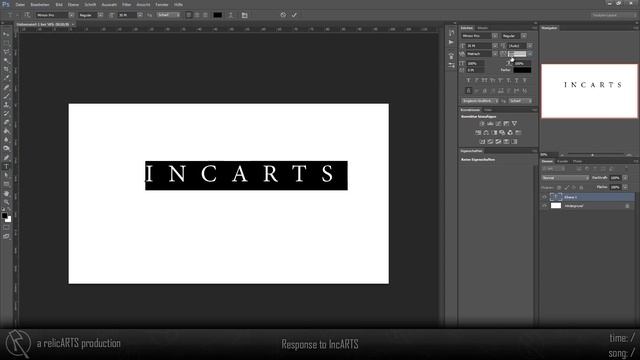Open anti-aliasing dropdown in options bar

tap(169, 15)
